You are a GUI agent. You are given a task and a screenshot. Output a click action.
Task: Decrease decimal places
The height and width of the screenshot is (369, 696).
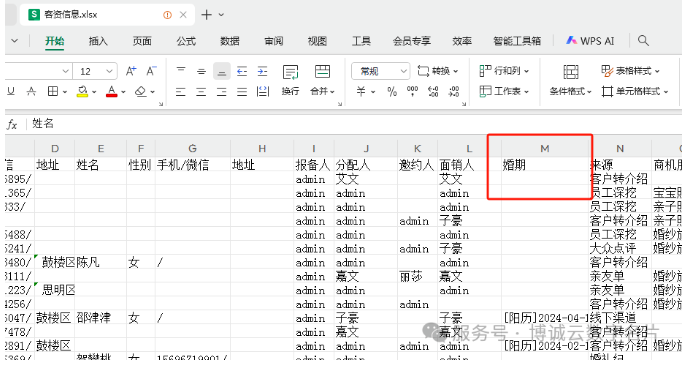pos(454,91)
